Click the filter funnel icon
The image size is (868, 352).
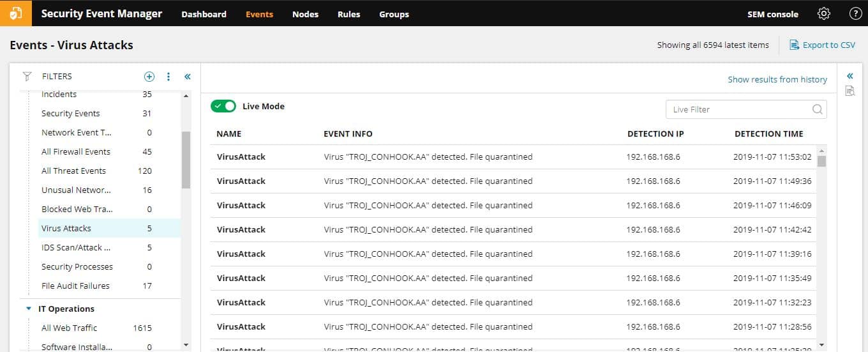(x=27, y=77)
